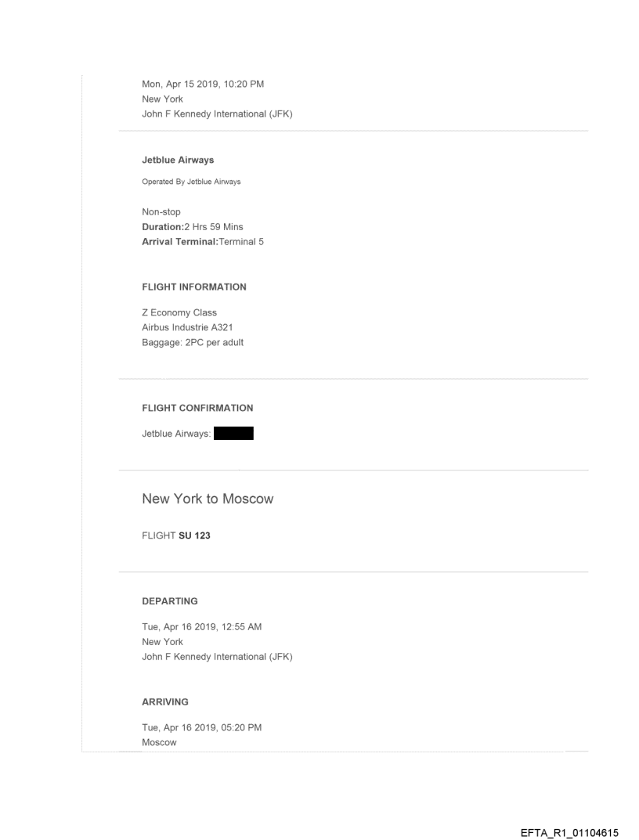Click the black redacted confirmation code box
This screenshot has height=840, width=639.
pos(234,433)
